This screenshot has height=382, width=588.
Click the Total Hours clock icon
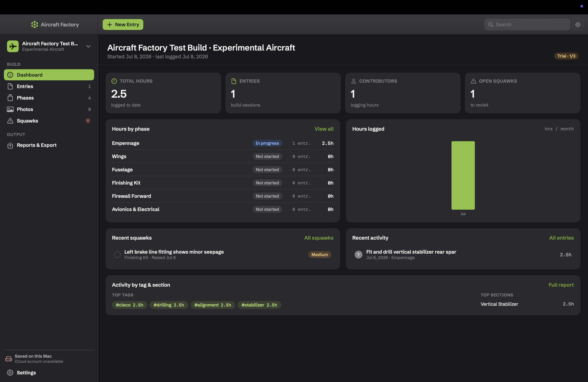[x=114, y=81]
